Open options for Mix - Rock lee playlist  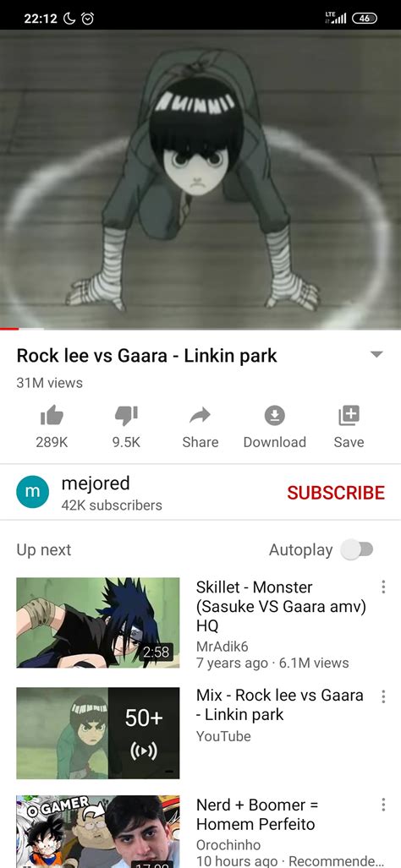click(382, 696)
